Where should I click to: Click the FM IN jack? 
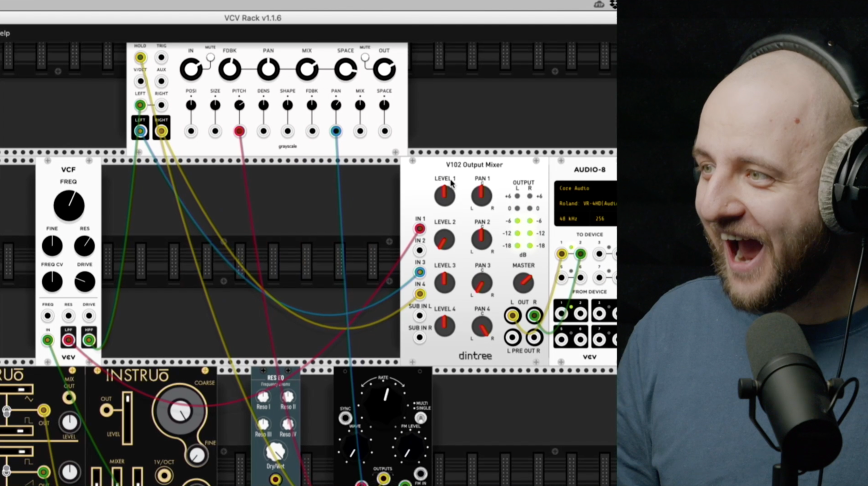[x=420, y=474]
